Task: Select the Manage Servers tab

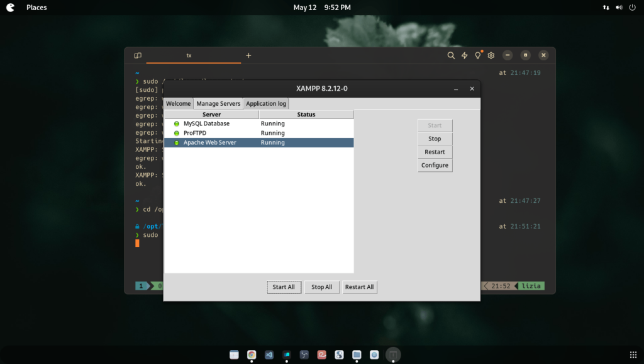Action: [218, 103]
